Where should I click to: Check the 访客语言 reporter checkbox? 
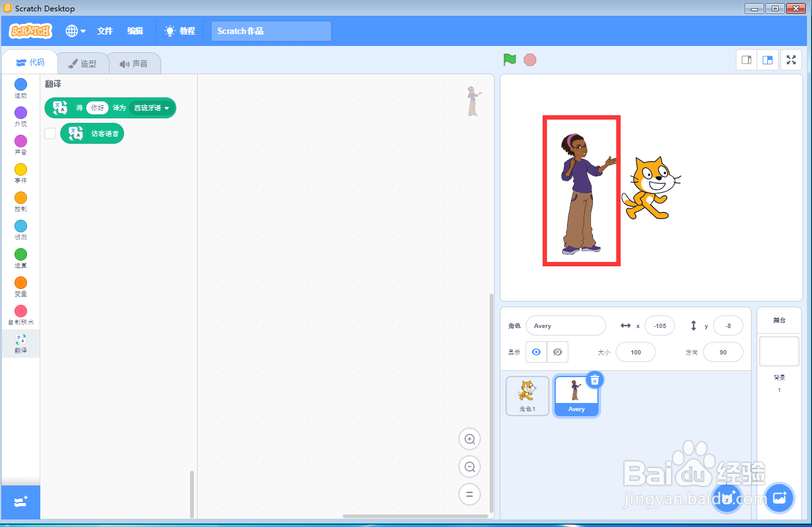[50, 133]
